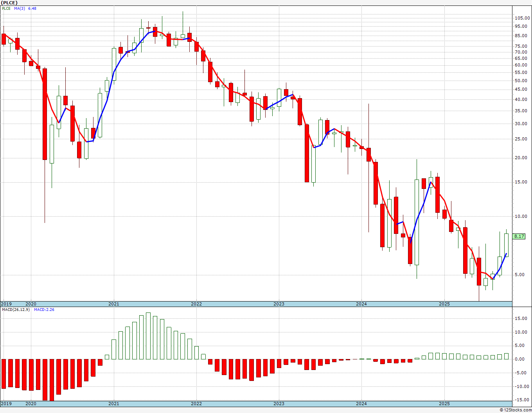Click 2023 on the MACD panel time axis
Image resolution: width=532 pixels, height=413 pixels.
tap(279, 404)
